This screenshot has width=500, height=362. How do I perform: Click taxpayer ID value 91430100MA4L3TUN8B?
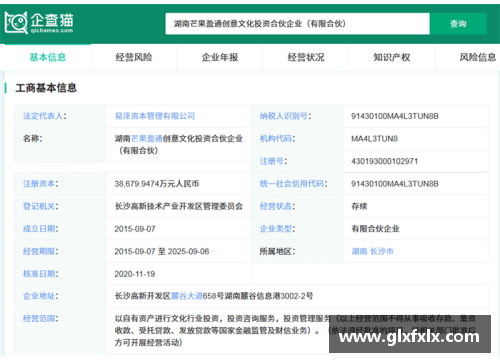click(x=395, y=116)
